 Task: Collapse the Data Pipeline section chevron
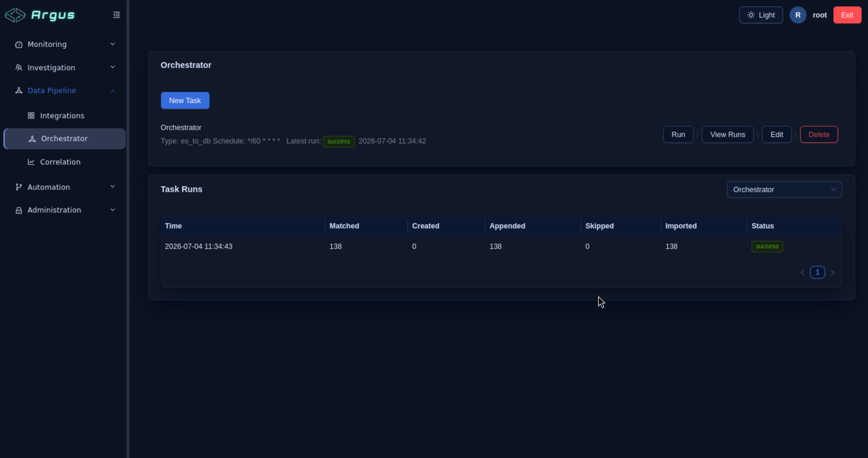(x=113, y=91)
